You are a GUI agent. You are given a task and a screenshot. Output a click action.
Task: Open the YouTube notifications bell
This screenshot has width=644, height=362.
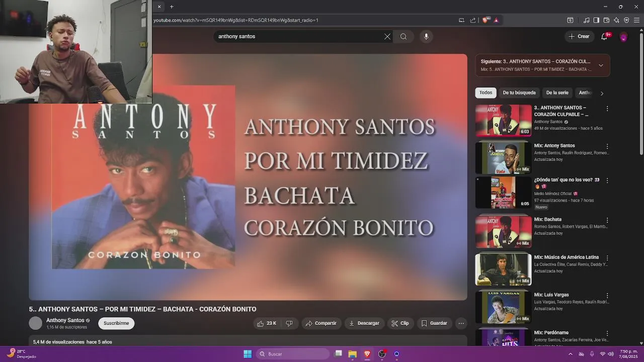point(604,36)
